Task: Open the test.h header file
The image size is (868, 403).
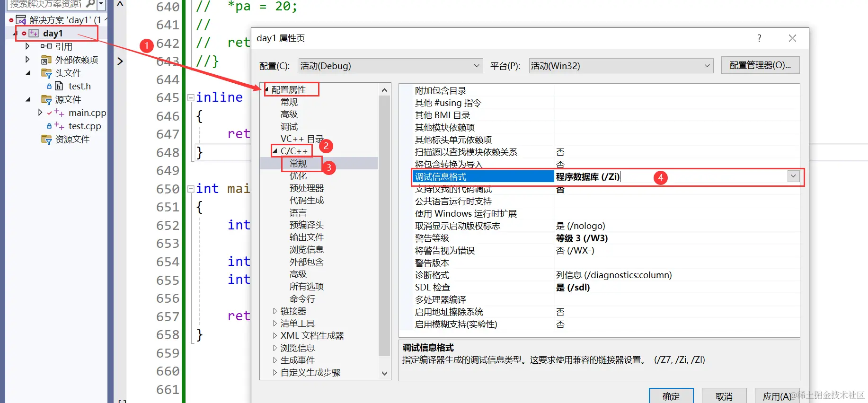Action: tap(80, 86)
